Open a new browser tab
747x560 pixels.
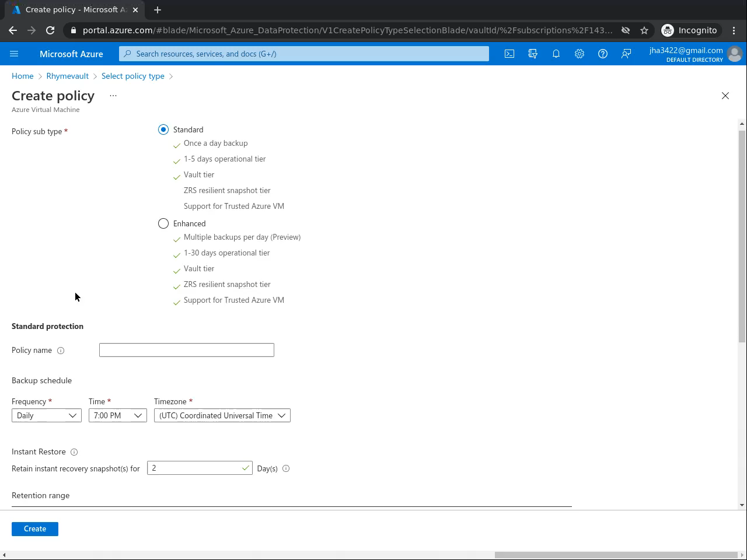point(158,10)
